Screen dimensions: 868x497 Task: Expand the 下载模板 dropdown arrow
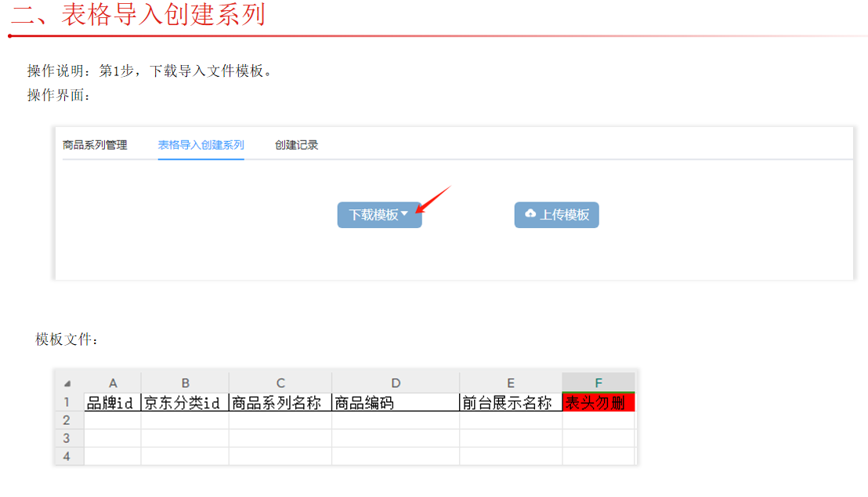pos(404,214)
